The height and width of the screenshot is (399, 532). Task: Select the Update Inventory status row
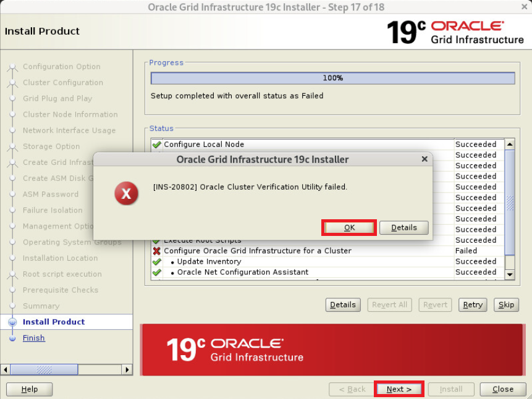click(x=327, y=261)
